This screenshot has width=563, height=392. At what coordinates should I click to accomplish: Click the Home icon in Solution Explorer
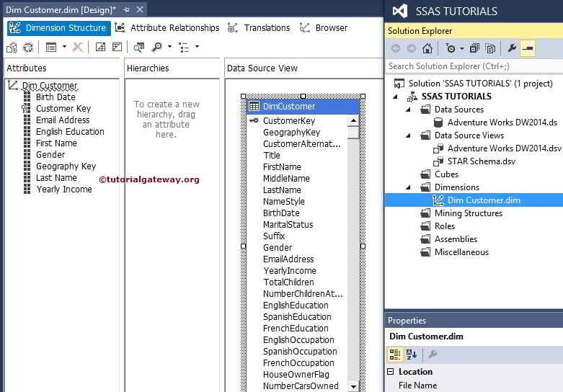click(427, 48)
